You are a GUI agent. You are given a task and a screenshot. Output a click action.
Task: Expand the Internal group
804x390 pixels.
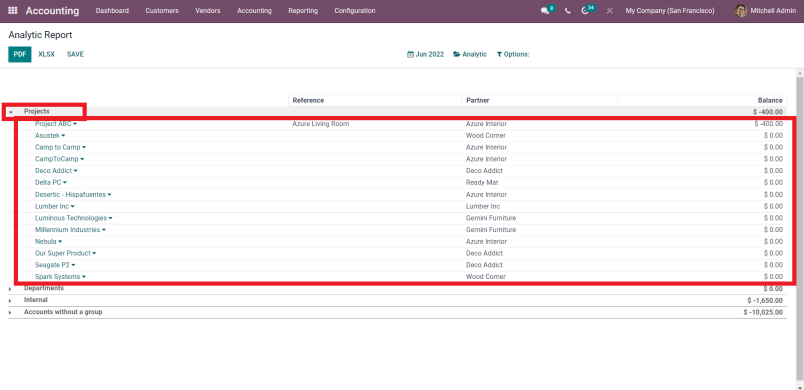(10, 300)
